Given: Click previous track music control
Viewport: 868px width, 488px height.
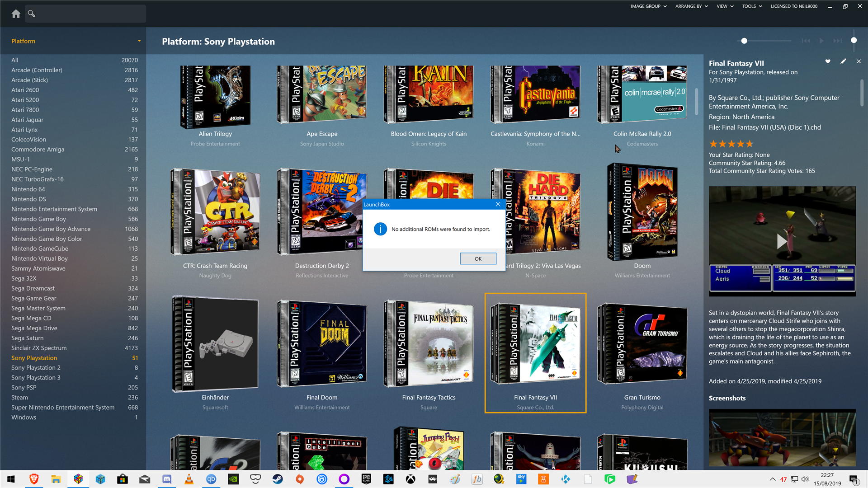Looking at the screenshot, I should [x=806, y=41].
